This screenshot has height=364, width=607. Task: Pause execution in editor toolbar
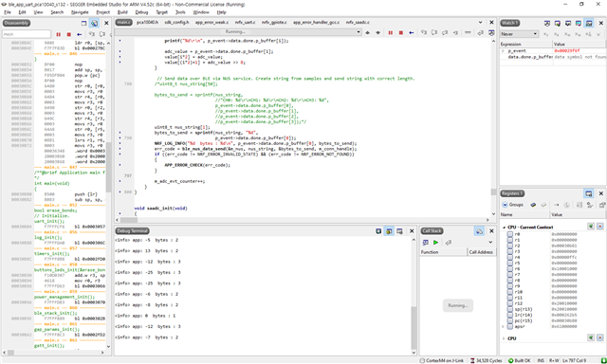click(390, 32)
